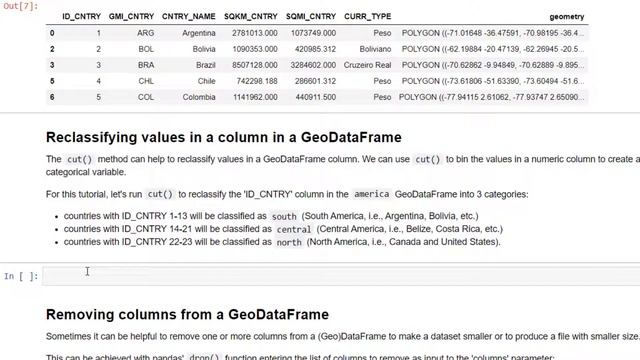The height and width of the screenshot is (360, 640).
Task: Select the In [ ]: cell prompt
Action: [21, 276]
